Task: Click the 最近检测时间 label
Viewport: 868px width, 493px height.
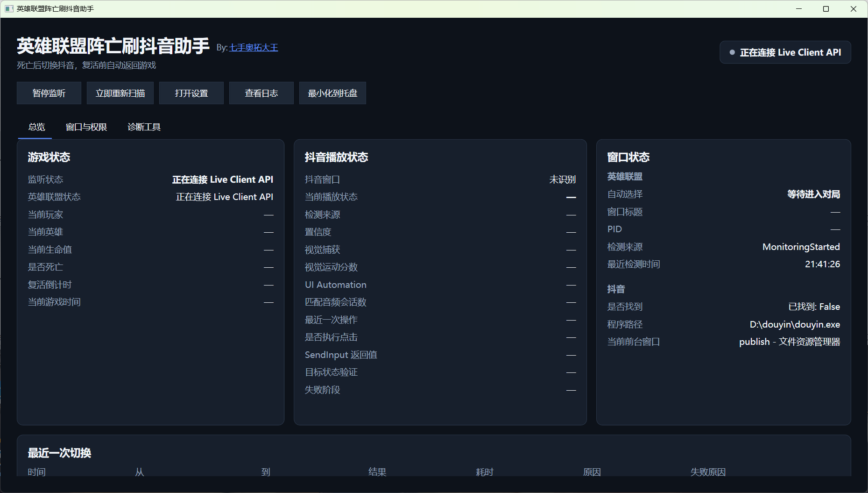Action: click(x=634, y=264)
